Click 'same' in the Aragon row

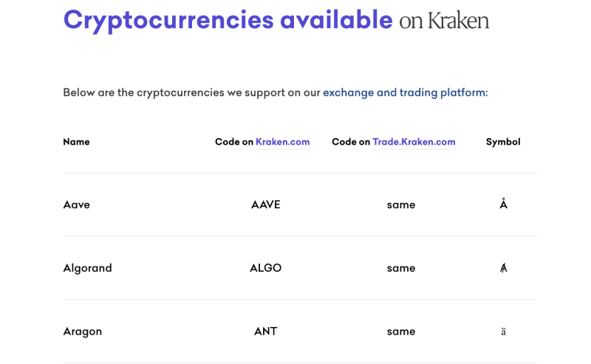click(x=401, y=332)
